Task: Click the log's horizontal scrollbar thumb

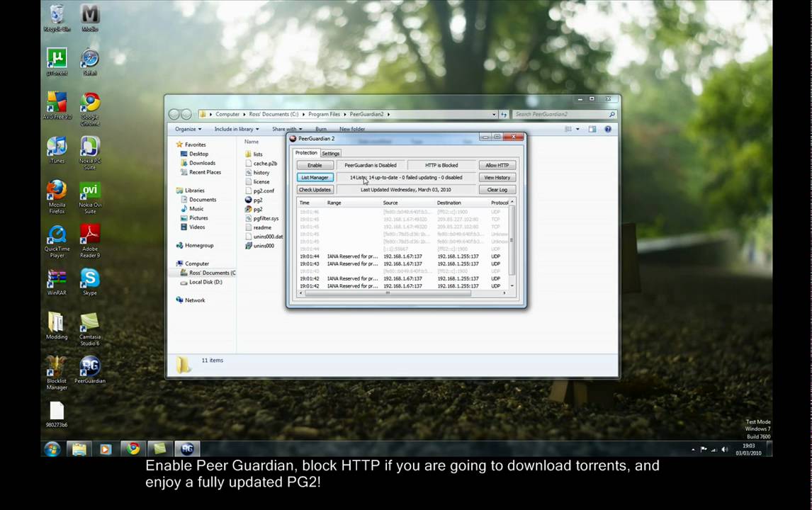Action: [x=388, y=293]
